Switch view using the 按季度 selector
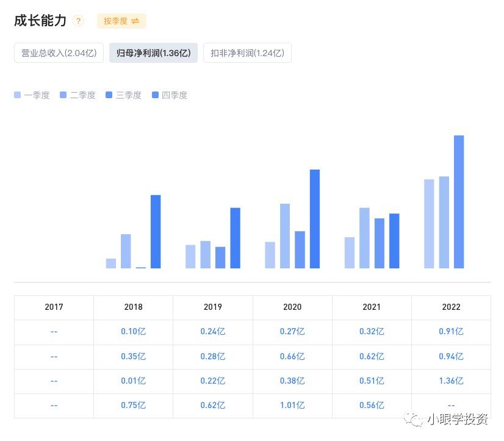 click(121, 21)
